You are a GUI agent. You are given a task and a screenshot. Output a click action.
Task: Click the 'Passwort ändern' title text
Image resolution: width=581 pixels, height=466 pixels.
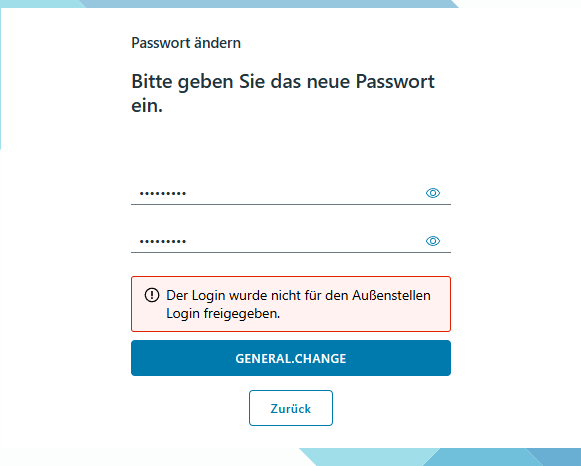(x=186, y=43)
